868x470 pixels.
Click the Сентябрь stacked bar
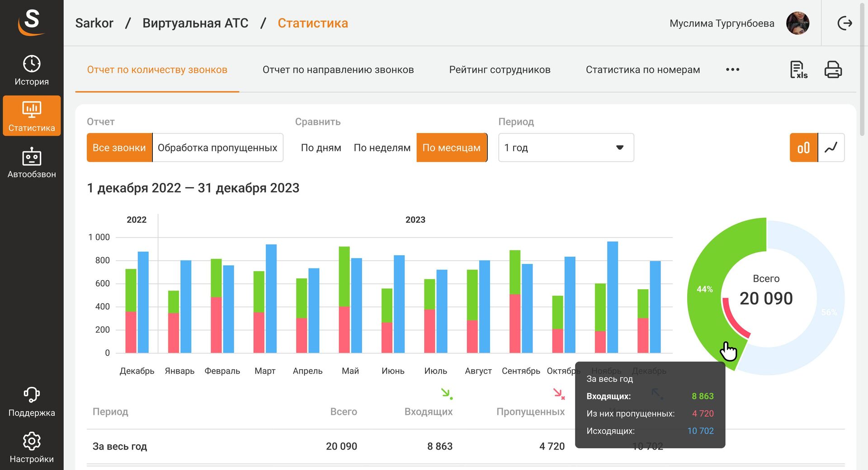[x=515, y=301]
